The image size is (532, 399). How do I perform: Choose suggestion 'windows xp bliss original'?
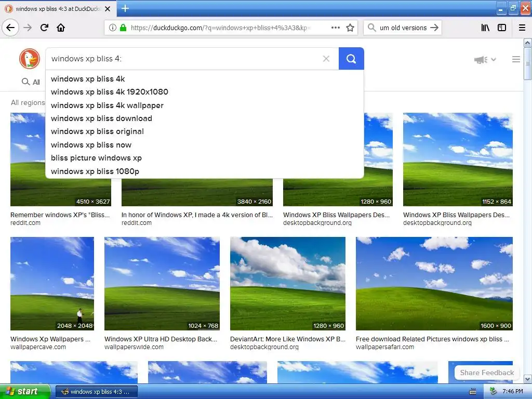pyautogui.click(x=205, y=131)
